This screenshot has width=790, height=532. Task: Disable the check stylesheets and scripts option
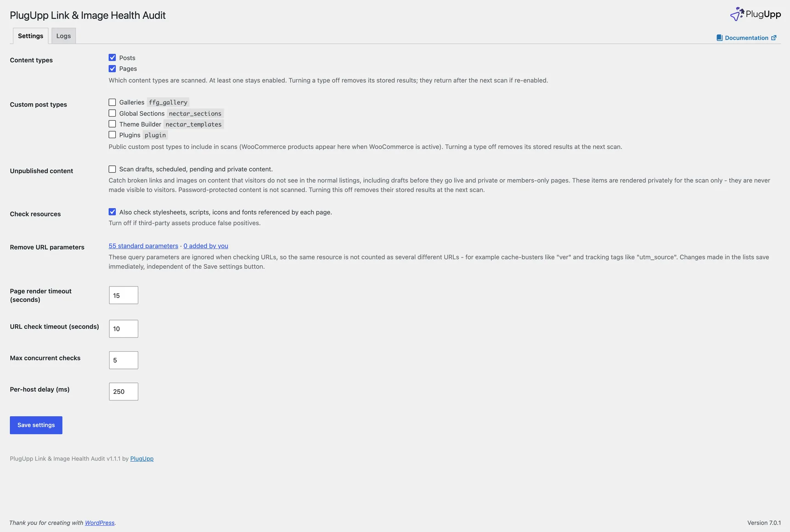tap(112, 212)
